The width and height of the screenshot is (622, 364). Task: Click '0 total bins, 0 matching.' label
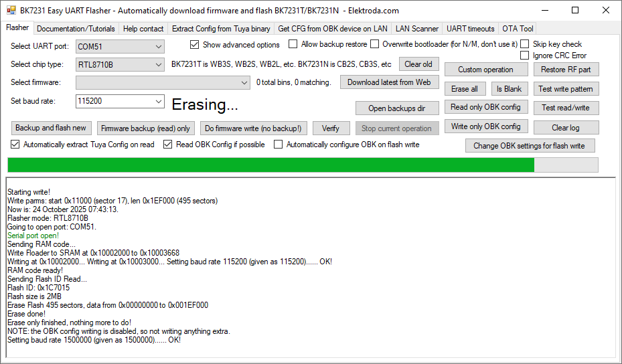click(293, 82)
